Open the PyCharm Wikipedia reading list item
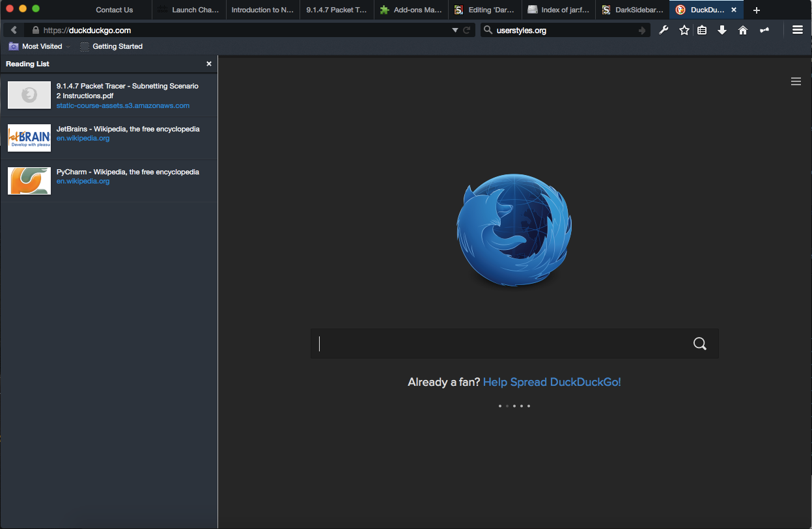Image resolution: width=812 pixels, height=529 pixels. (109, 181)
